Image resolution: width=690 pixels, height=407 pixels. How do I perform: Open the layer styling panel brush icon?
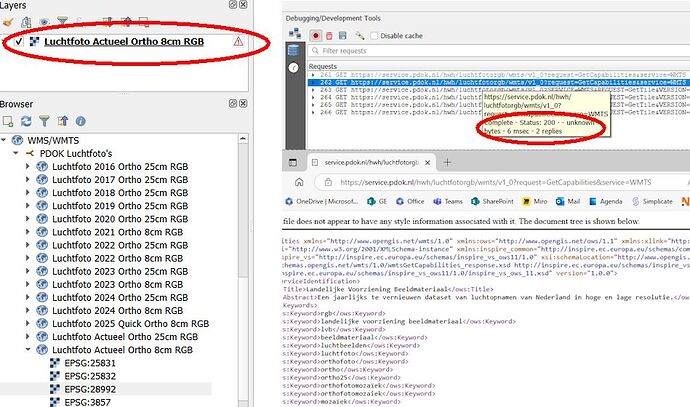[7, 21]
